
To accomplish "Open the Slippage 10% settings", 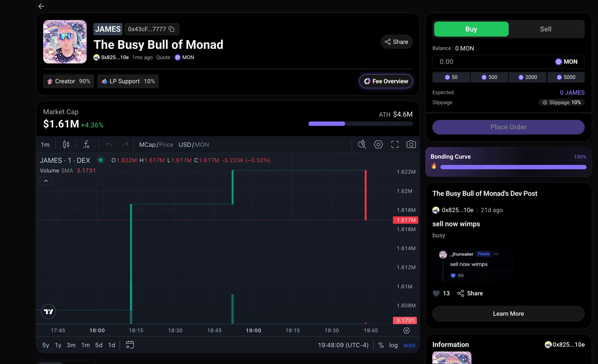I will point(561,103).
